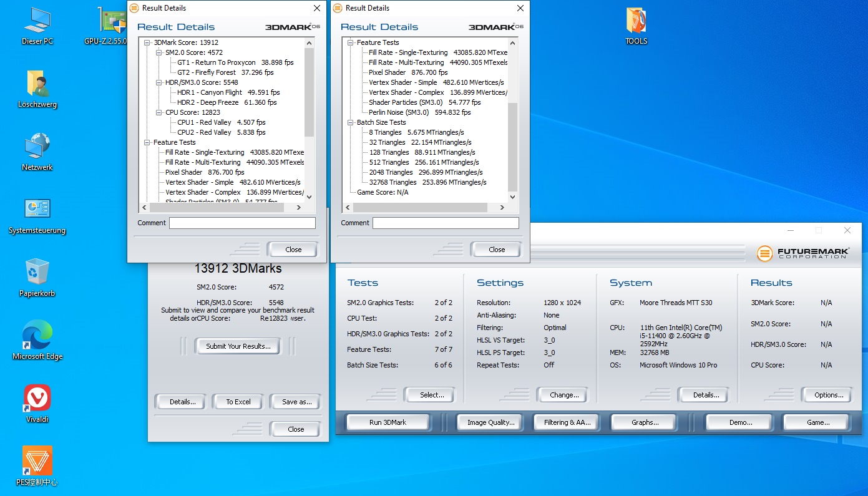The image size is (868, 496).
Task: Select the Game Score: N/A row
Action: tap(383, 192)
